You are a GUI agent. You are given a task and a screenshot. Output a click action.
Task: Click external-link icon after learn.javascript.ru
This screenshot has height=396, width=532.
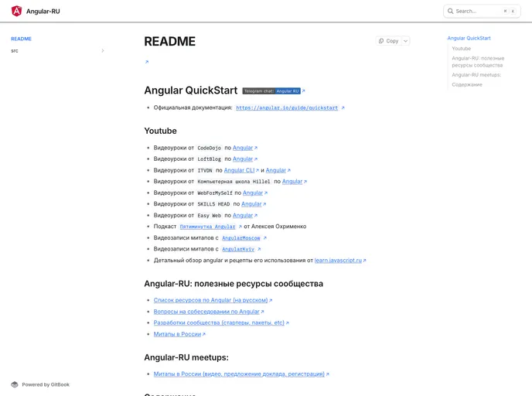pyautogui.click(x=364, y=261)
